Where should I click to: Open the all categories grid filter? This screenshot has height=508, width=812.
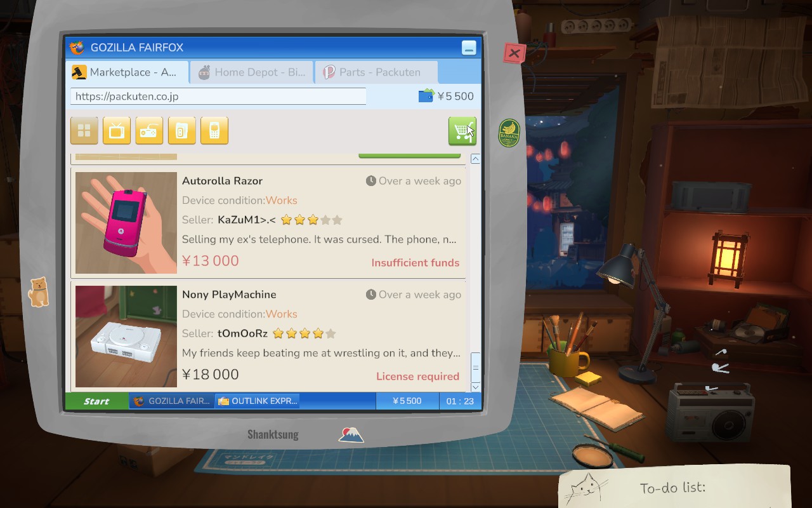(84, 131)
